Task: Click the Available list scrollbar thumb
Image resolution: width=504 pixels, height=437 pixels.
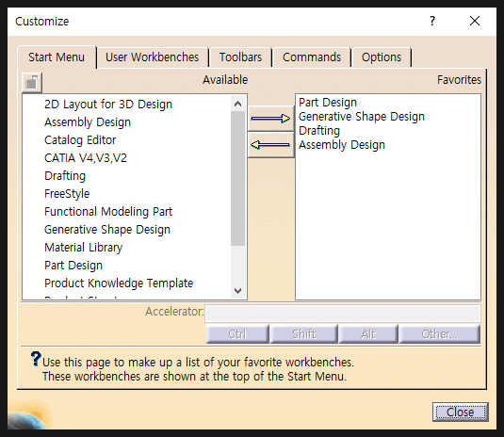Action: tap(237, 179)
